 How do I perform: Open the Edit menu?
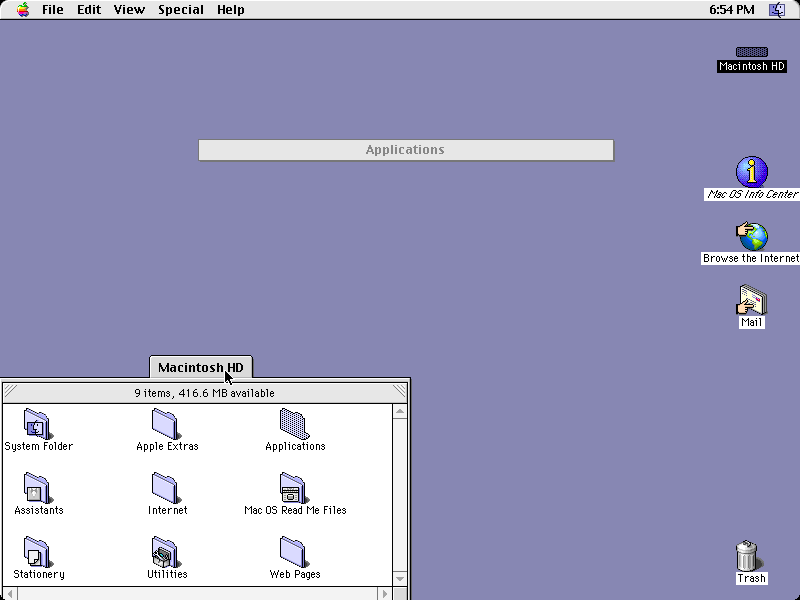[x=89, y=10]
